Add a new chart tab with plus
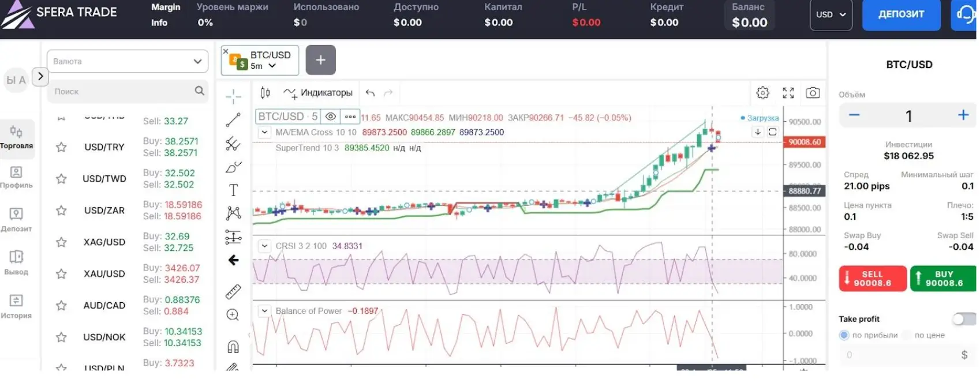Screen dimensions: 980x383 click(321, 59)
